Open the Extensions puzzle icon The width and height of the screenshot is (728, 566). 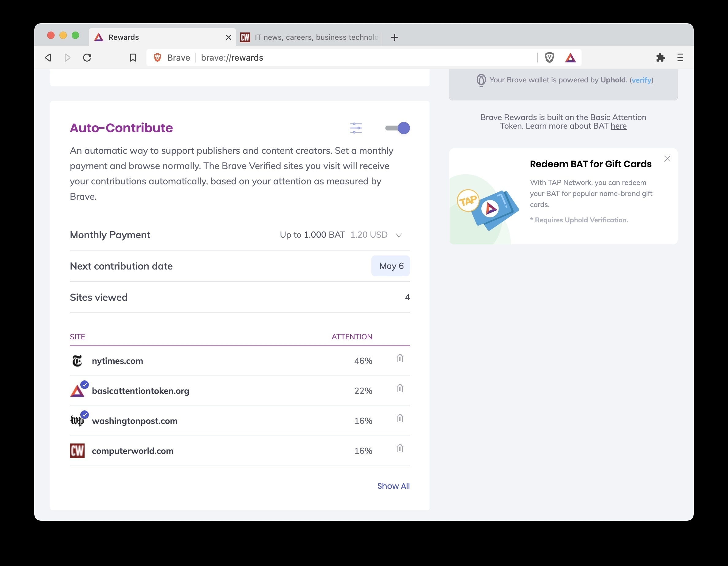tap(660, 58)
